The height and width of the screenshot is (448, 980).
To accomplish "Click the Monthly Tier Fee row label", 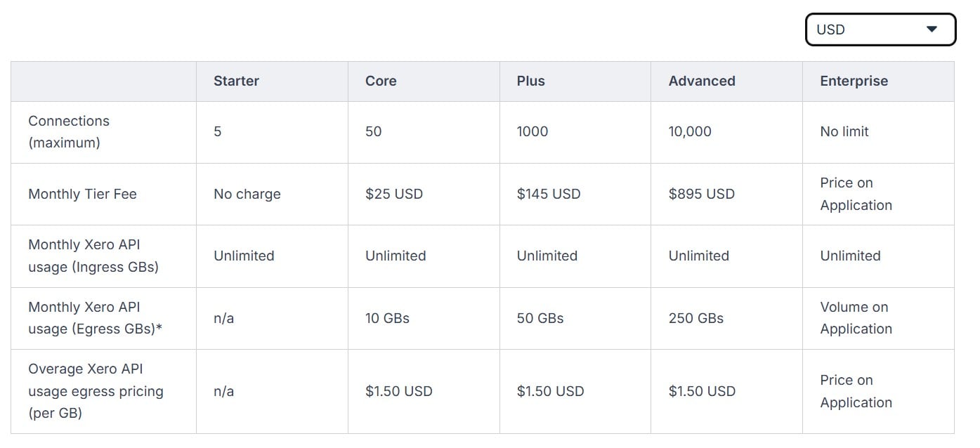I will click(x=82, y=194).
